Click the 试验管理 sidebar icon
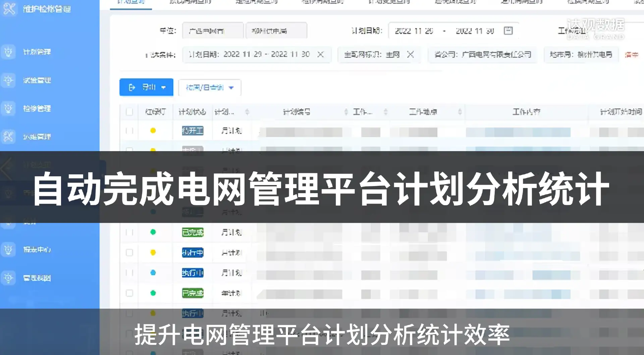Viewport: 644px width, 355px height. pyautogui.click(x=8, y=80)
